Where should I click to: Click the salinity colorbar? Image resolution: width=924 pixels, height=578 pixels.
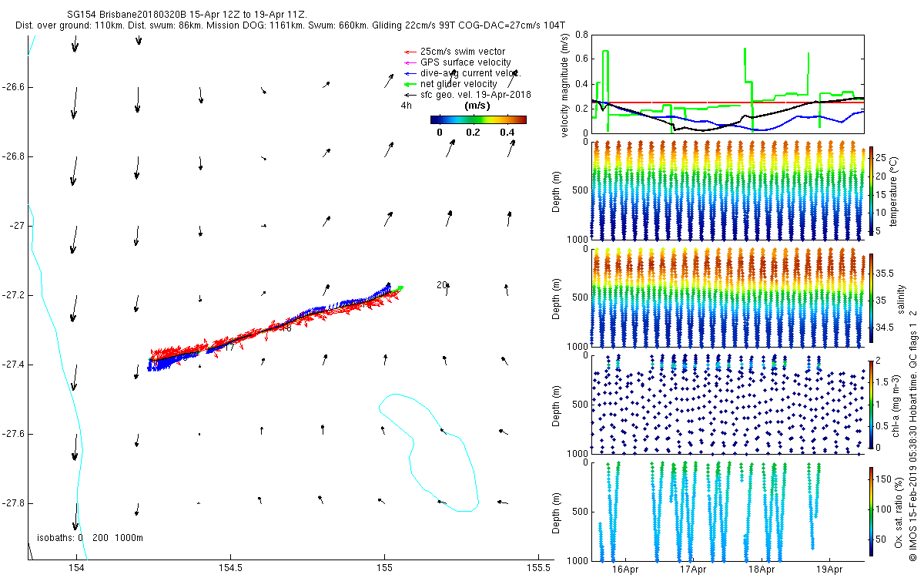click(871, 297)
